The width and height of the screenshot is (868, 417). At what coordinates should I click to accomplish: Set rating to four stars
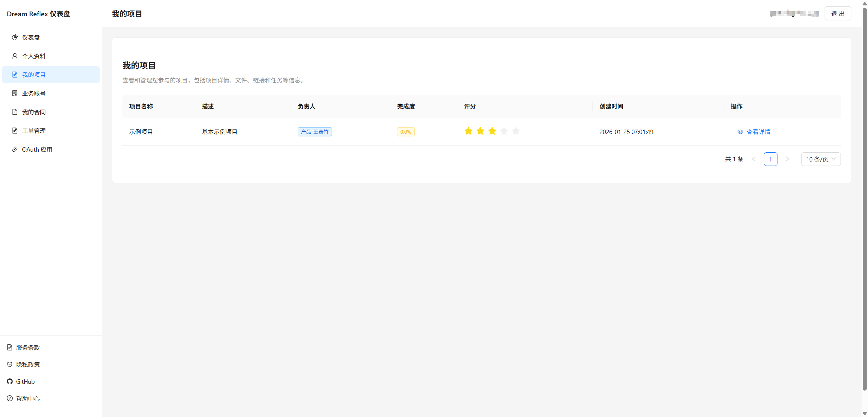click(x=504, y=131)
